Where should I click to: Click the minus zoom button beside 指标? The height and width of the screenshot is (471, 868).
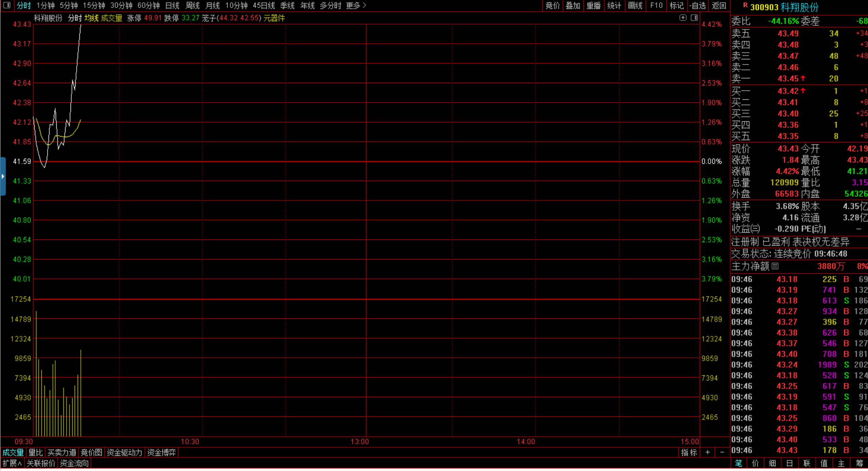tap(722, 452)
